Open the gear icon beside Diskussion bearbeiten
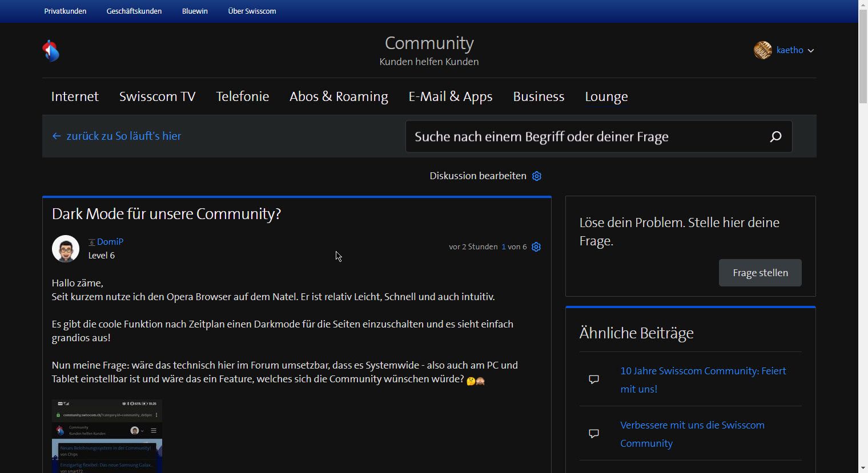The height and width of the screenshot is (473, 868). pos(537,176)
